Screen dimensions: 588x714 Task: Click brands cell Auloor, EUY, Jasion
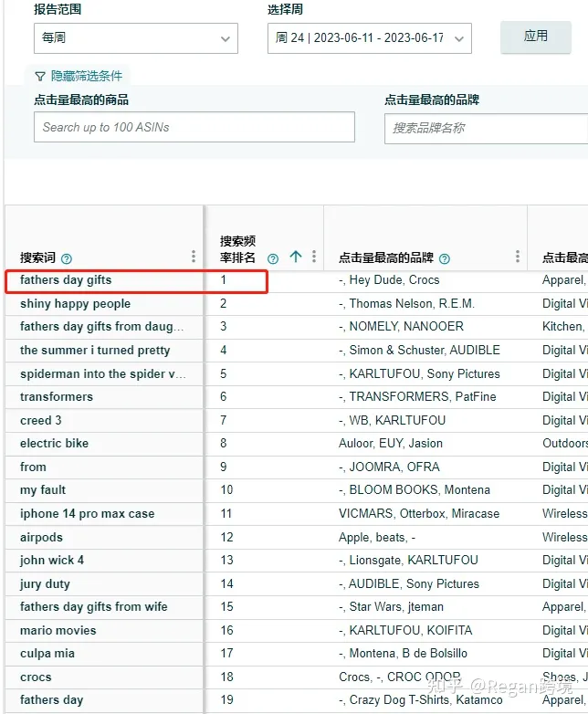391,443
